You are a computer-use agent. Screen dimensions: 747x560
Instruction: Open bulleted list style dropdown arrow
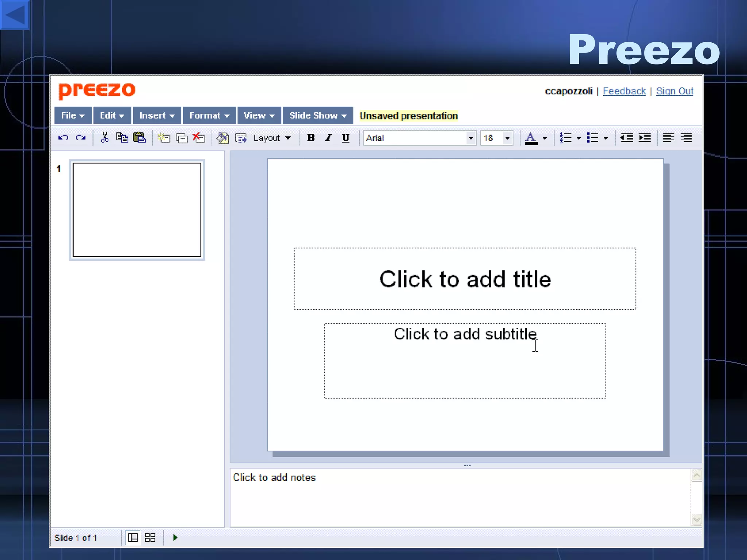[606, 138]
